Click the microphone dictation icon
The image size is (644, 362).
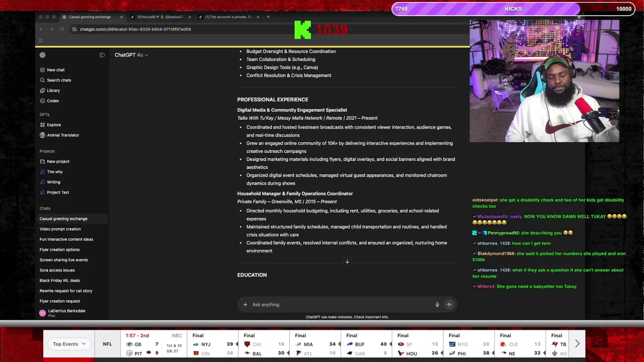[437, 305]
